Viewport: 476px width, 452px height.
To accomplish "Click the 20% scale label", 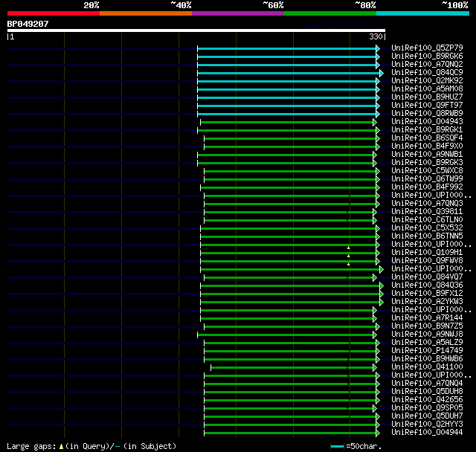I will coord(91,5).
